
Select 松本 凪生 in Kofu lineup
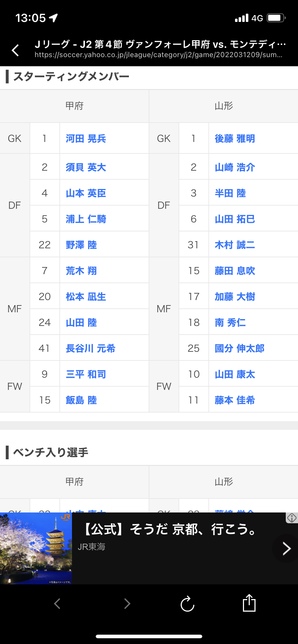(86, 297)
